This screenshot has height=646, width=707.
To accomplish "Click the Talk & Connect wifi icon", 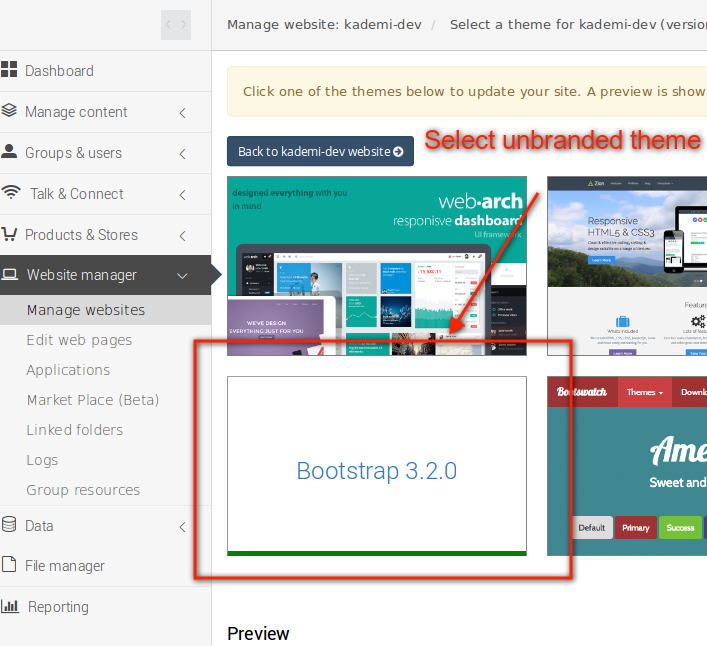I will (x=11, y=192).
